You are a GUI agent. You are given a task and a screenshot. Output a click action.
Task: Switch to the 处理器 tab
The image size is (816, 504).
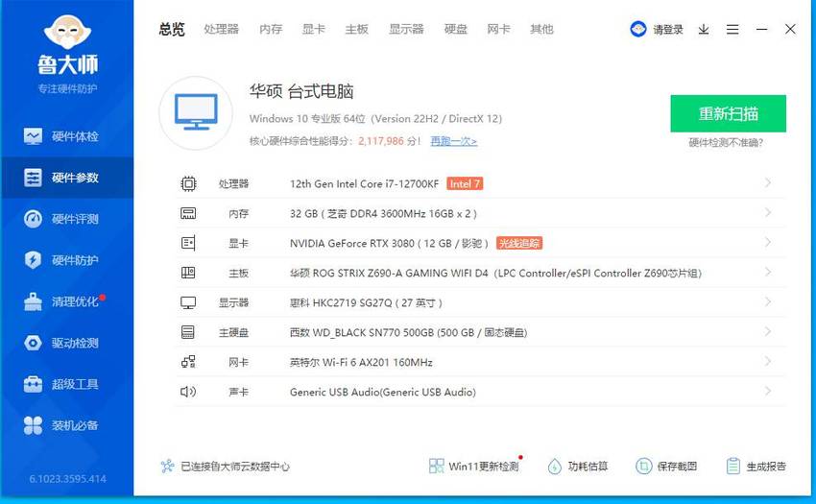click(221, 29)
